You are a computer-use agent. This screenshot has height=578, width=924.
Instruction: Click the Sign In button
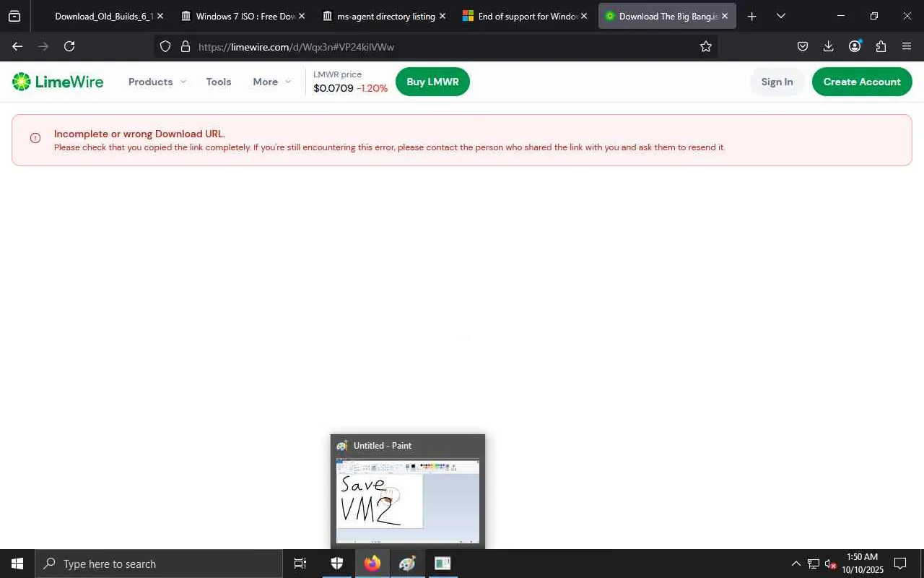pos(777,82)
